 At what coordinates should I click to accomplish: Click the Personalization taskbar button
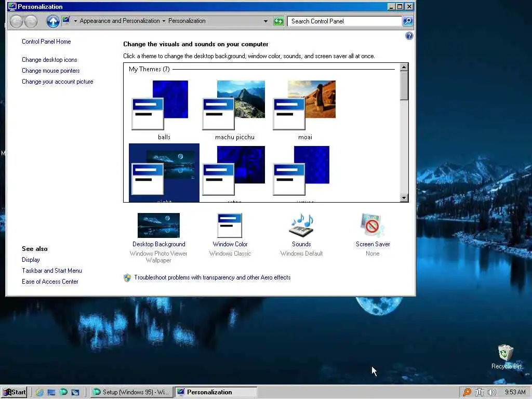pos(216,392)
